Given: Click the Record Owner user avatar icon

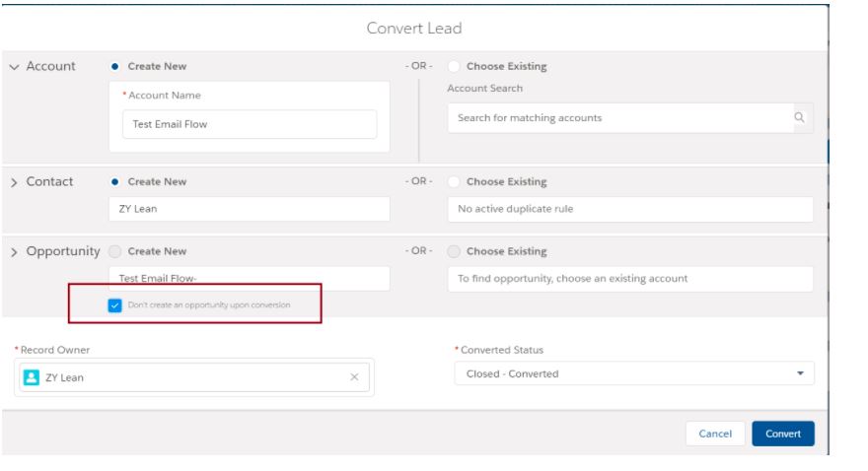Looking at the screenshot, I should (31, 377).
